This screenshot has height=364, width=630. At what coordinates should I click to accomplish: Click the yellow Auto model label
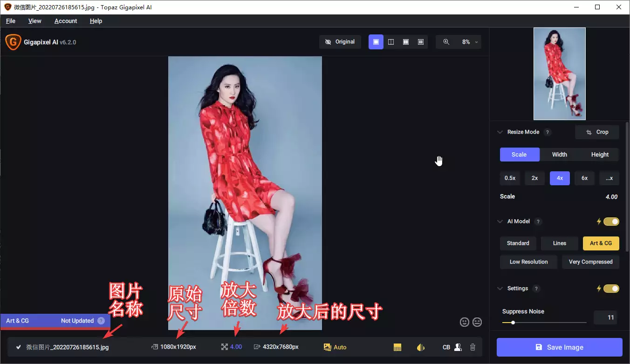pyautogui.click(x=340, y=347)
